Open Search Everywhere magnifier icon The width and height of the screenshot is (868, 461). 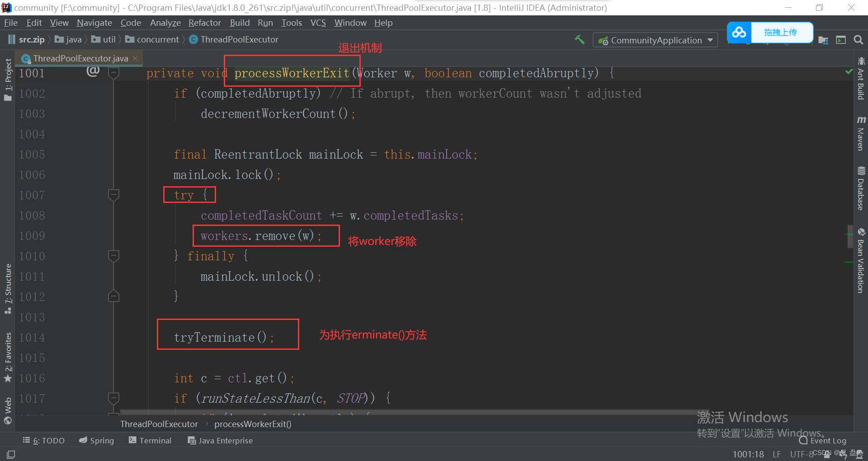[x=858, y=40]
